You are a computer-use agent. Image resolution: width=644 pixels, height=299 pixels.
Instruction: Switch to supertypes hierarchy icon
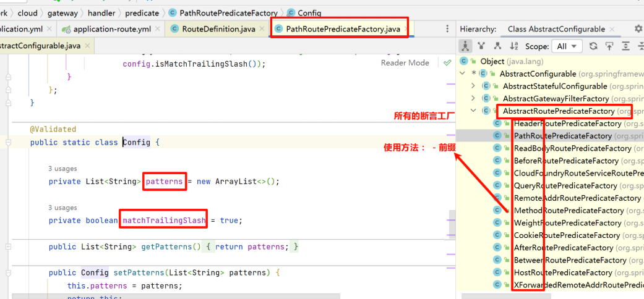click(481, 46)
